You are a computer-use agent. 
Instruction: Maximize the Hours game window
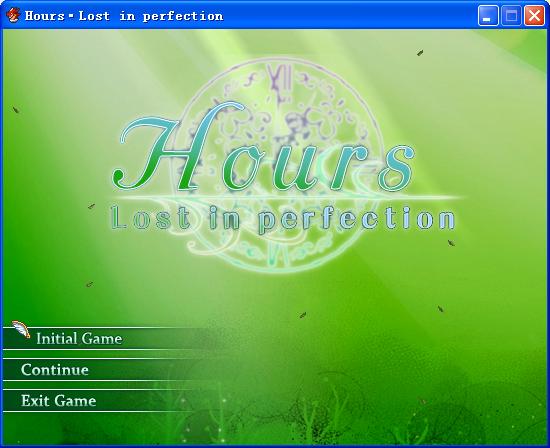pyautogui.click(x=511, y=16)
